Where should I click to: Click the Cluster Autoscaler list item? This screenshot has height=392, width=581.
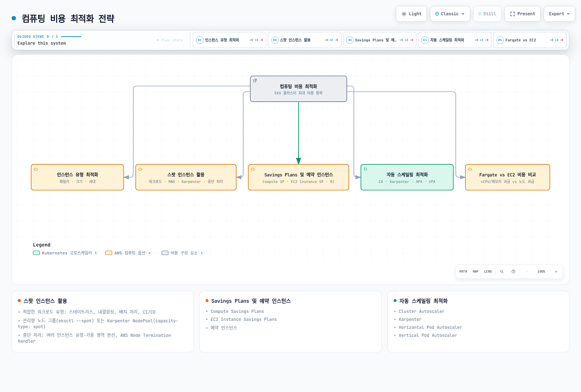coord(421,311)
